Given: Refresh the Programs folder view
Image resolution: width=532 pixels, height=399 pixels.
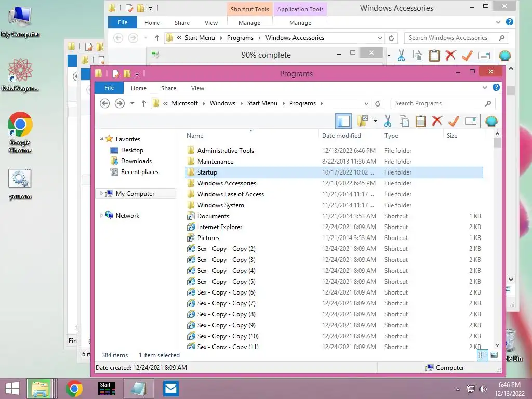Looking at the screenshot, I should (378, 103).
